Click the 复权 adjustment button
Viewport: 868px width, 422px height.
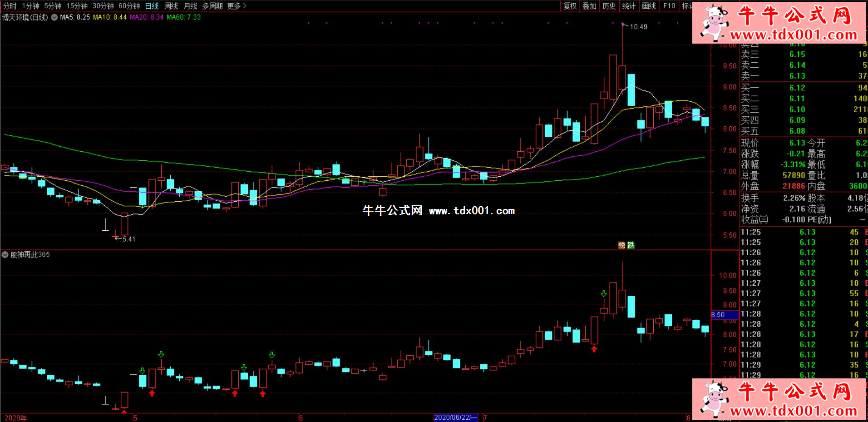pyautogui.click(x=570, y=6)
